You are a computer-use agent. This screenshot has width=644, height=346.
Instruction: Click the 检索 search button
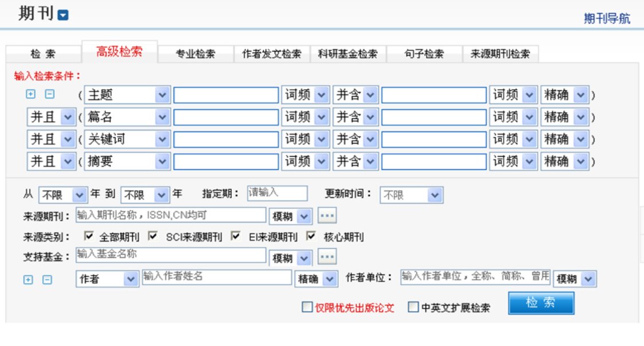point(542,303)
